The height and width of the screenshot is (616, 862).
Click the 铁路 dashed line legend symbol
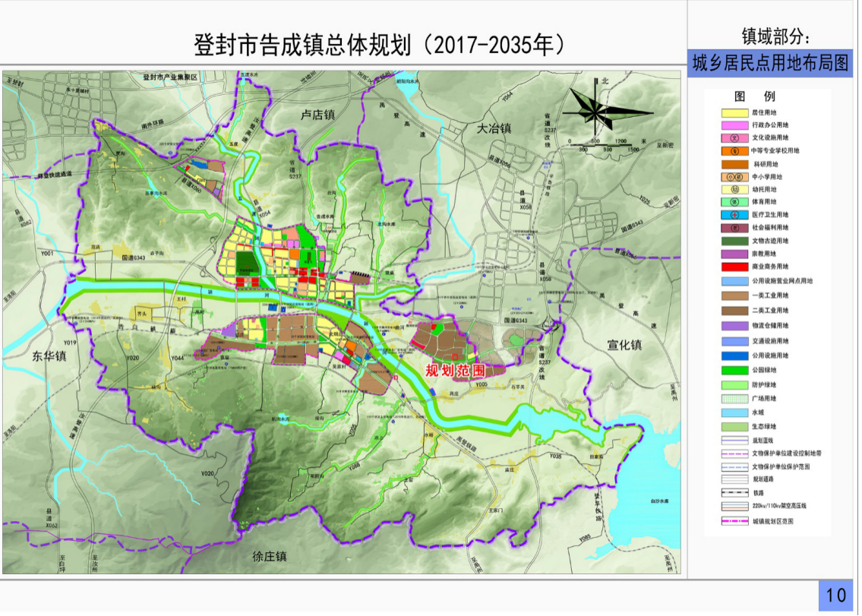coord(734,493)
